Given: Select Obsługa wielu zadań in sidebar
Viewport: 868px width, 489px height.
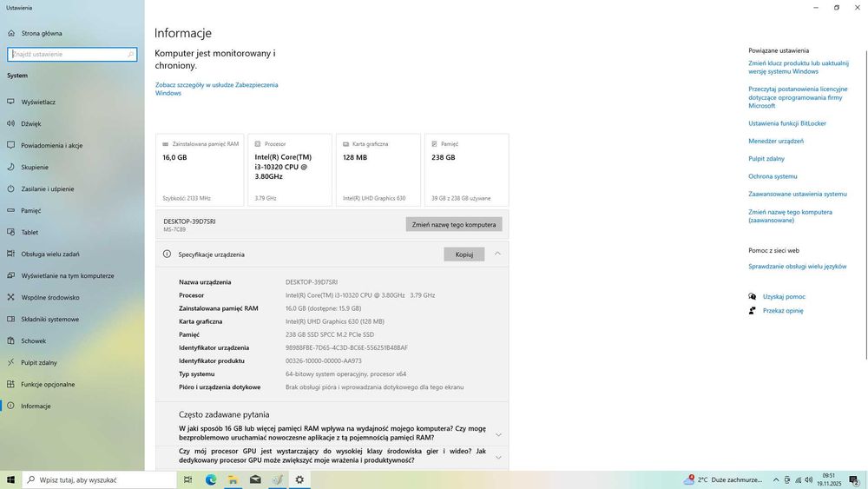Looking at the screenshot, I should [50, 254].
